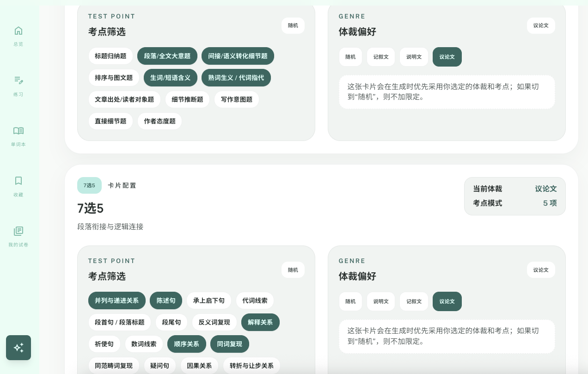The image size is (588, 374).
Task: Click the 段落衔接与逻辑连接 subtitle
Action: pos(110,227)
